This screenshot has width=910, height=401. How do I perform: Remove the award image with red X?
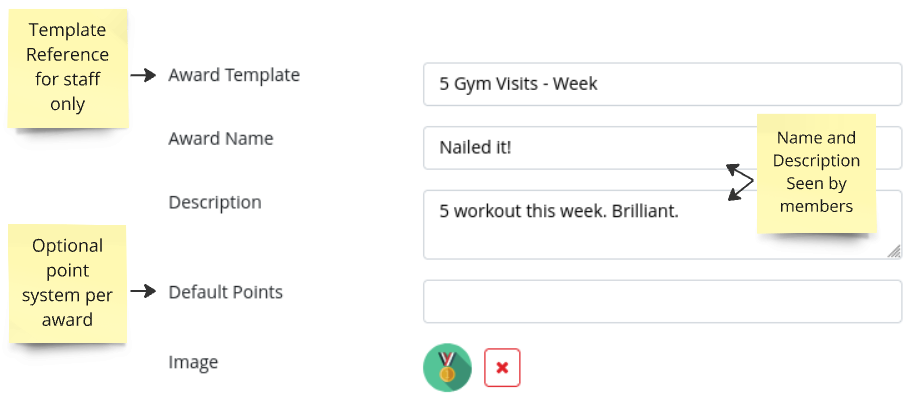502,368
